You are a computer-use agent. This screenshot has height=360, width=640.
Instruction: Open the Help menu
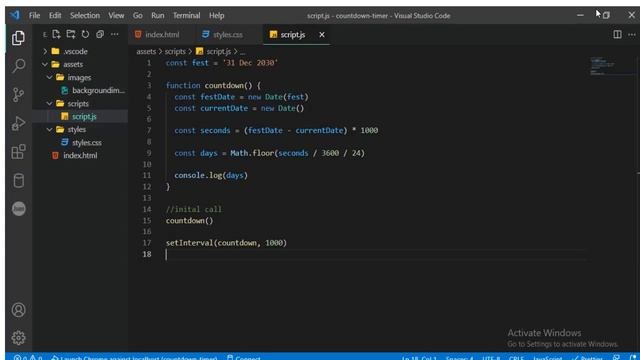click(217, 16)
